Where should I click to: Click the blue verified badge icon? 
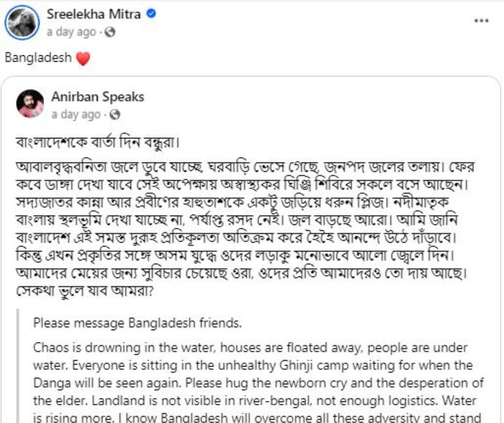tap(151, 14)
